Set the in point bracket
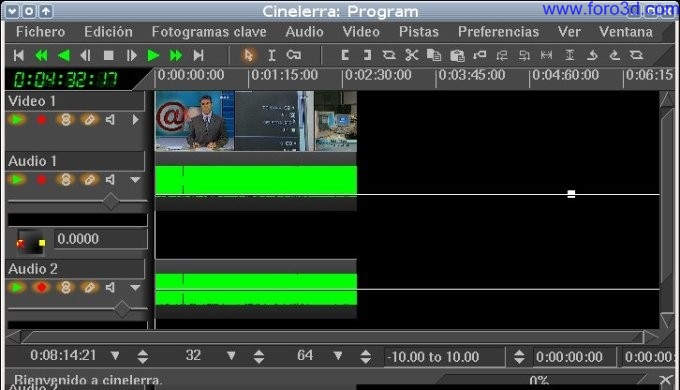This screenshot has height=390, width=680. tap(345, 55)
